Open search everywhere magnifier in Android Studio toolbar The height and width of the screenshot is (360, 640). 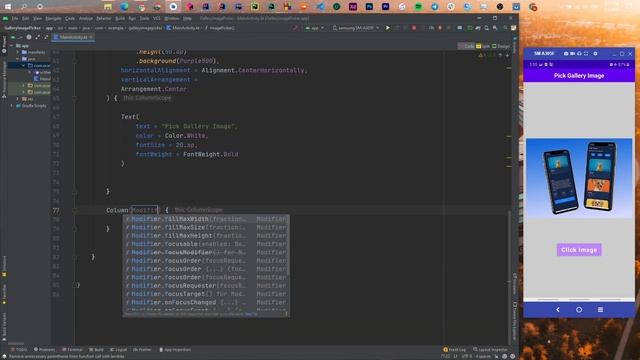coord(505,28)
